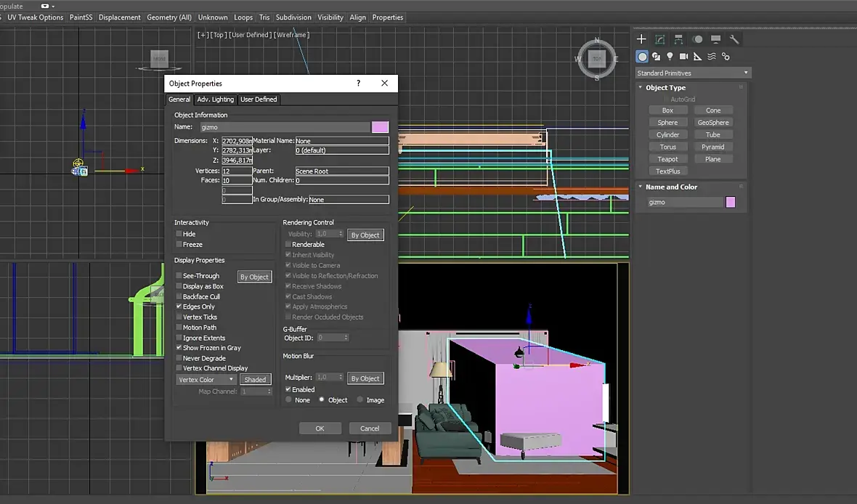Create a Teapot primitive button
The width and height of the screenshot is (857, 504).
(667, 159)
